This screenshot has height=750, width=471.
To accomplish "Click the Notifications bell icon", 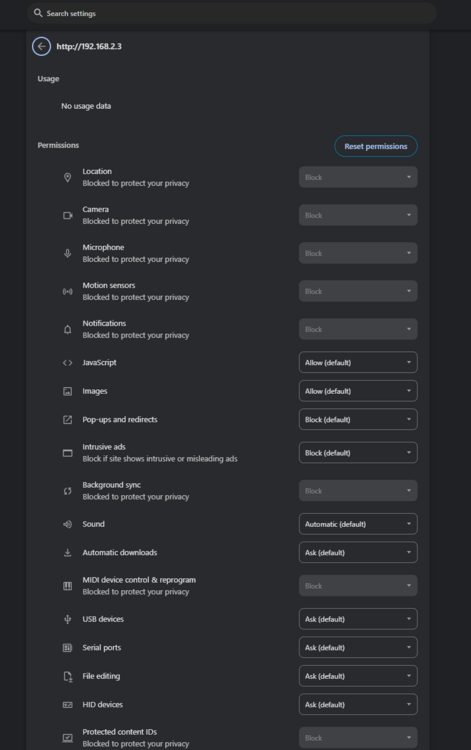I will [x=67, y=330].
